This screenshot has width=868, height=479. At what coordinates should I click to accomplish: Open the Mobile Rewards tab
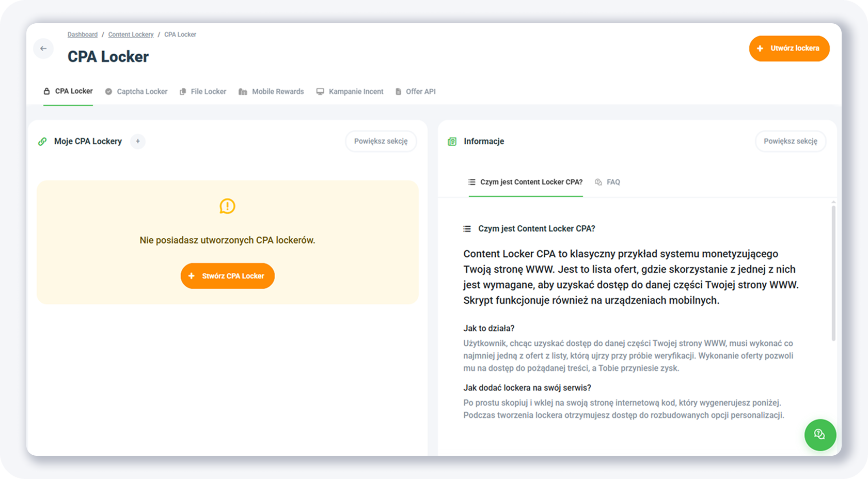(272, 91)
